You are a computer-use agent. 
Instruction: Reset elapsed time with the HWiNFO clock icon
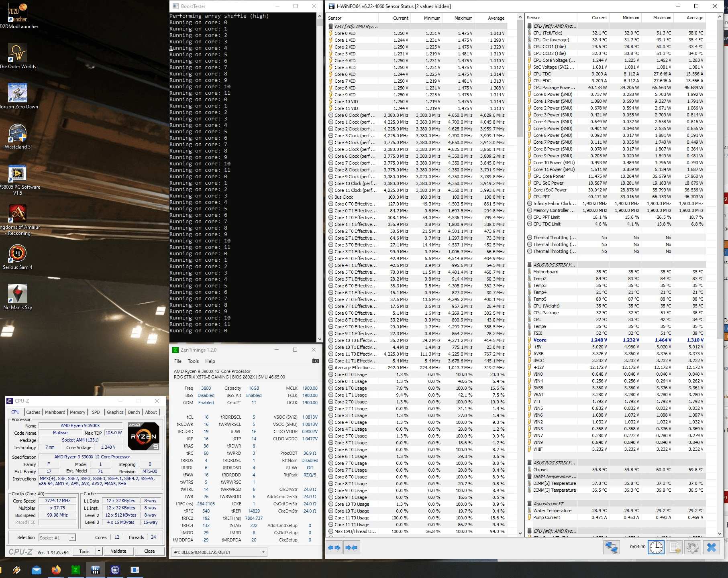[656, 547]
